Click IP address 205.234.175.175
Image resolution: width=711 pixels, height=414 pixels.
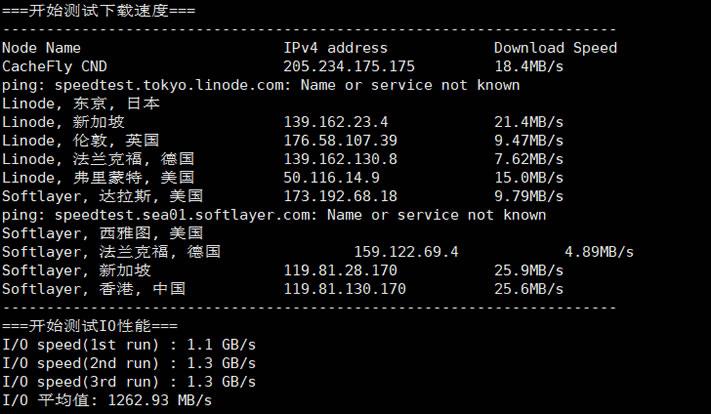click(x=349, y=66)
